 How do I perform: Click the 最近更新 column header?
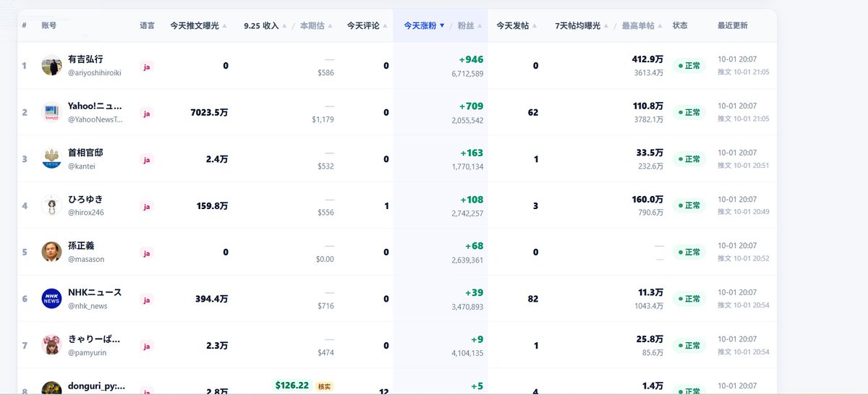click(x=733, y=25)
